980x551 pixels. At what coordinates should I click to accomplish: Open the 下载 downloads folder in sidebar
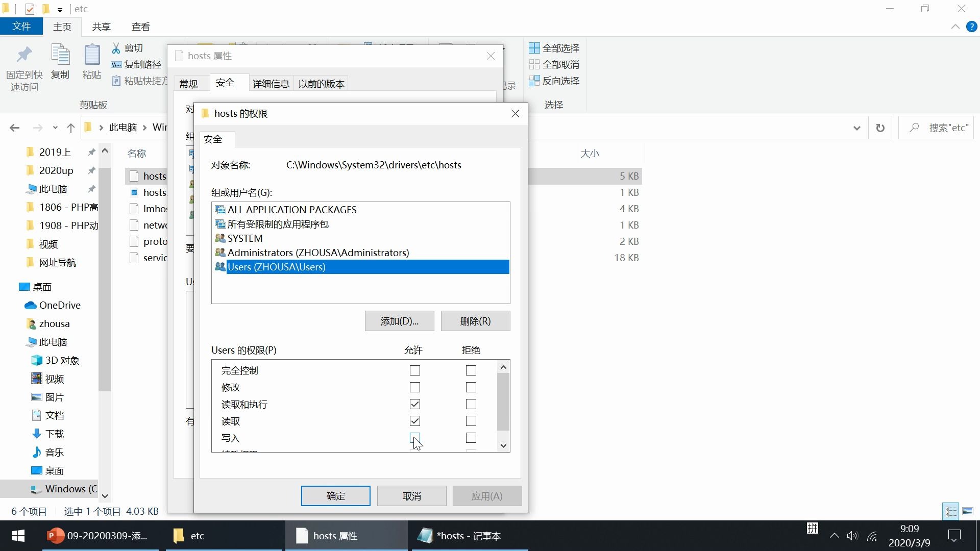(x=48, y=434)
